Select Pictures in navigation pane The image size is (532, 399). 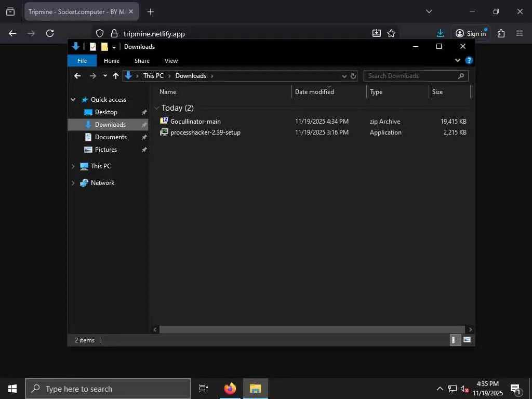(106, 149)
